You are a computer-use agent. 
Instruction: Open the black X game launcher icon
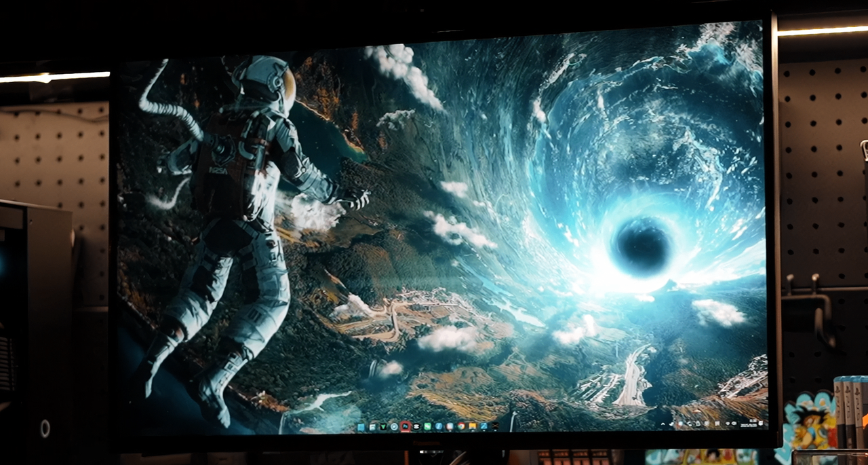[495, 427]
